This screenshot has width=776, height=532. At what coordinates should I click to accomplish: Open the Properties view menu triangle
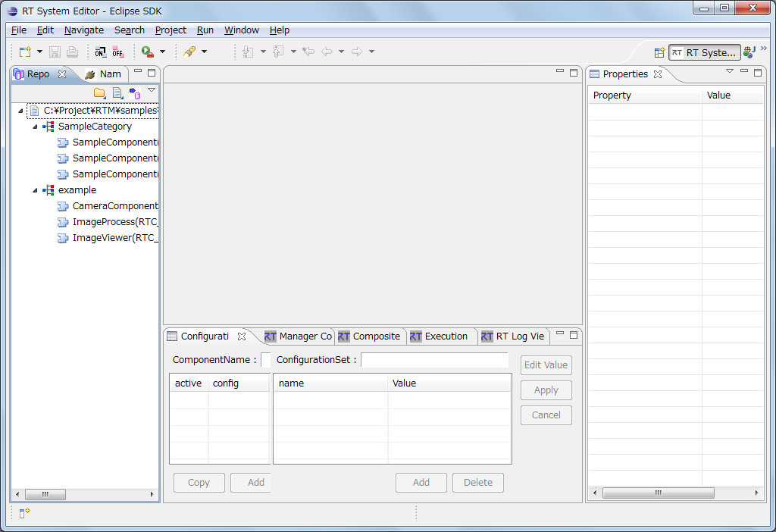pyautogui.click(x=730, y=71)
